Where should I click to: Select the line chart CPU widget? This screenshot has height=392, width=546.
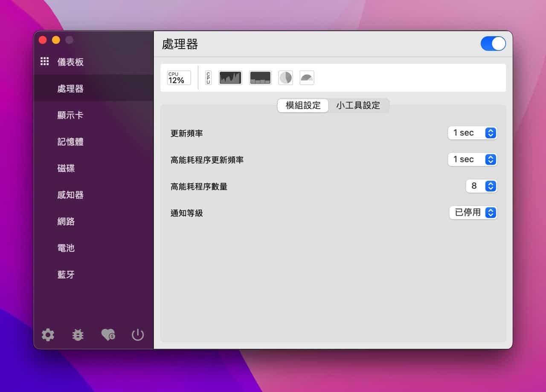coord(230,78)
